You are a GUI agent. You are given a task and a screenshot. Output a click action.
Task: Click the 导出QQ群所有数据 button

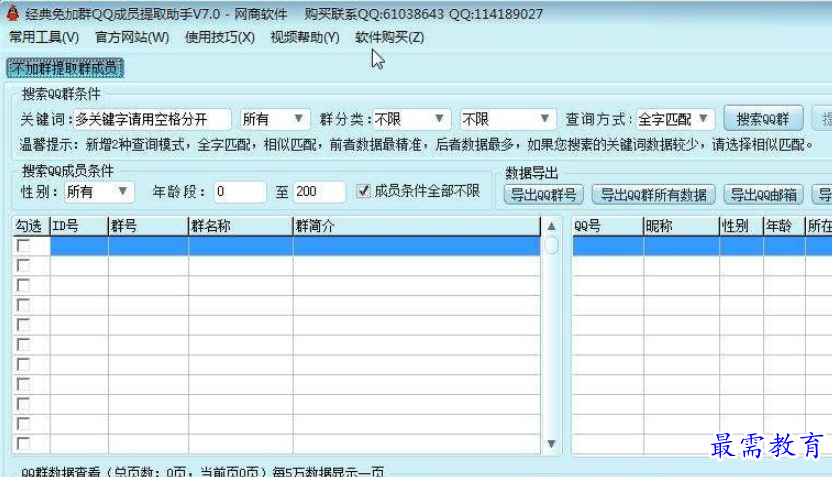tap(653, 195)
